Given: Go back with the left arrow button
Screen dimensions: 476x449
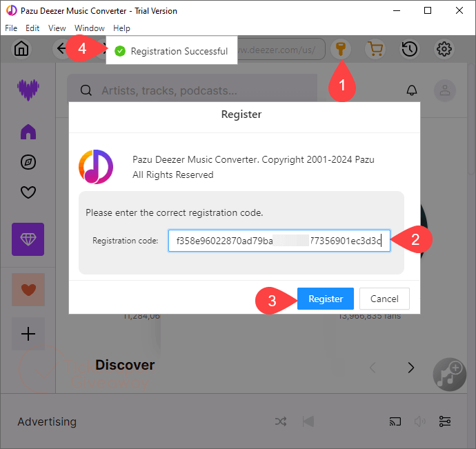Looking at the screenshot, I should point(61,48).
